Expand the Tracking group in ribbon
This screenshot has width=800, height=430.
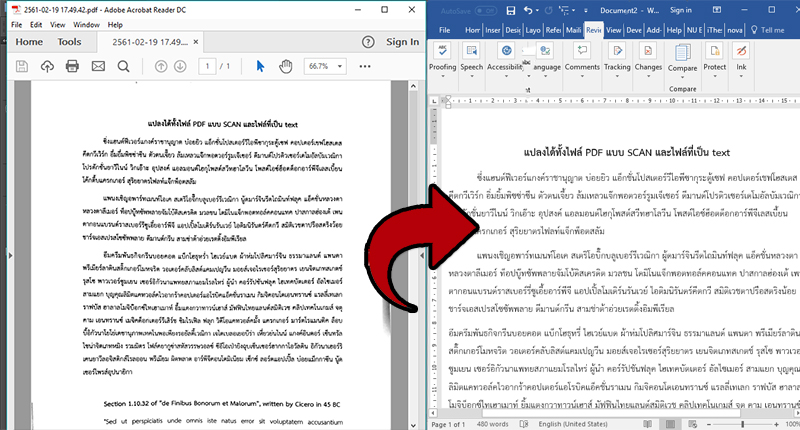coord(617,73)
